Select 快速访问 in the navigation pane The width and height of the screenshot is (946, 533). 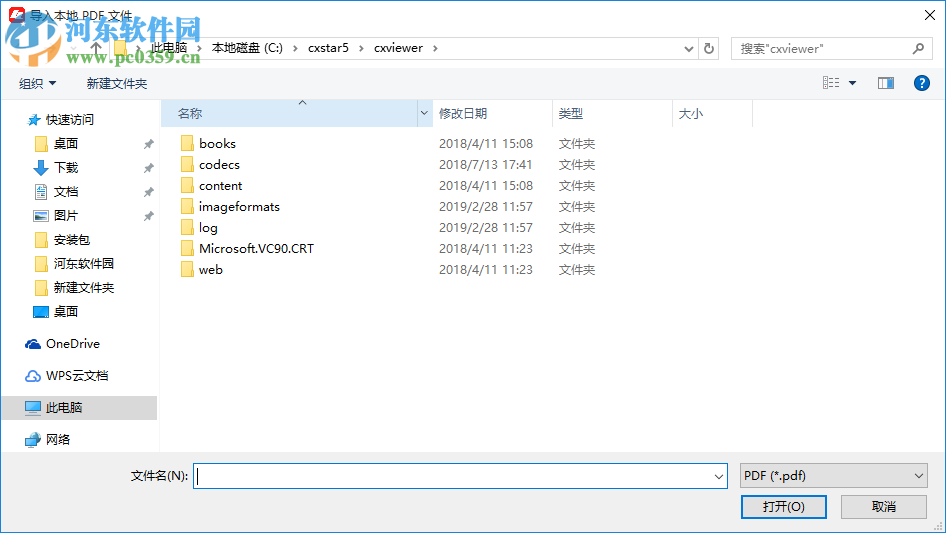69,120
